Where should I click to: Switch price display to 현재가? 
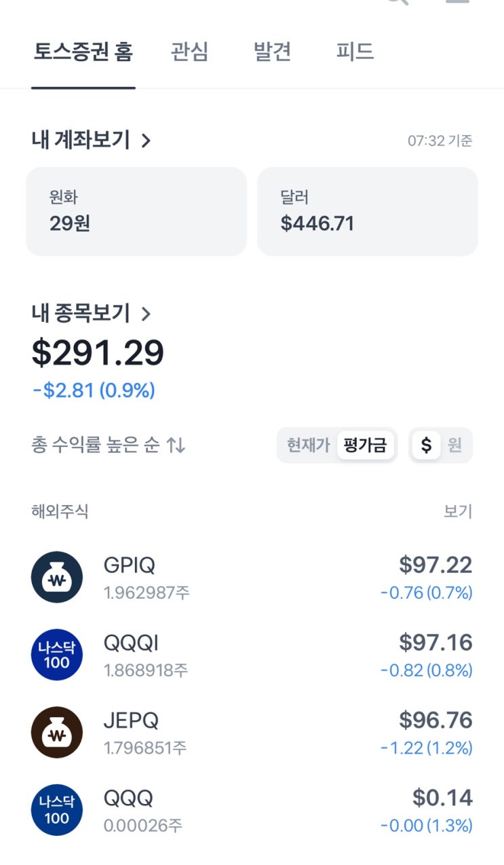coord(308,445)
